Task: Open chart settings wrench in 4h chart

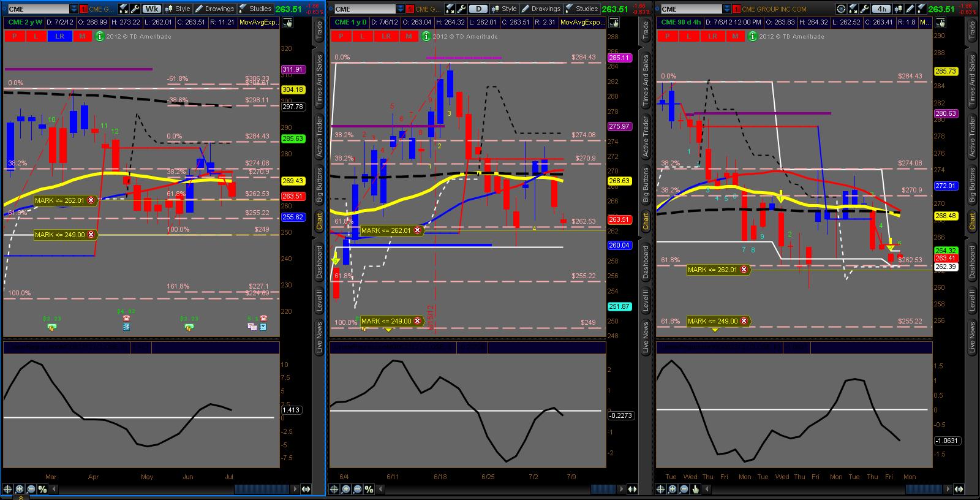Action: pos(864,9)
